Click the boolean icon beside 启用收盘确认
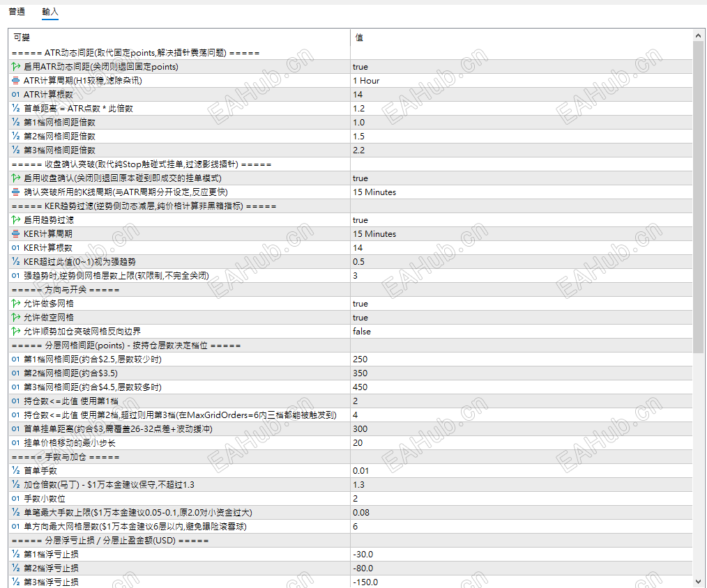 coord(16,178)
